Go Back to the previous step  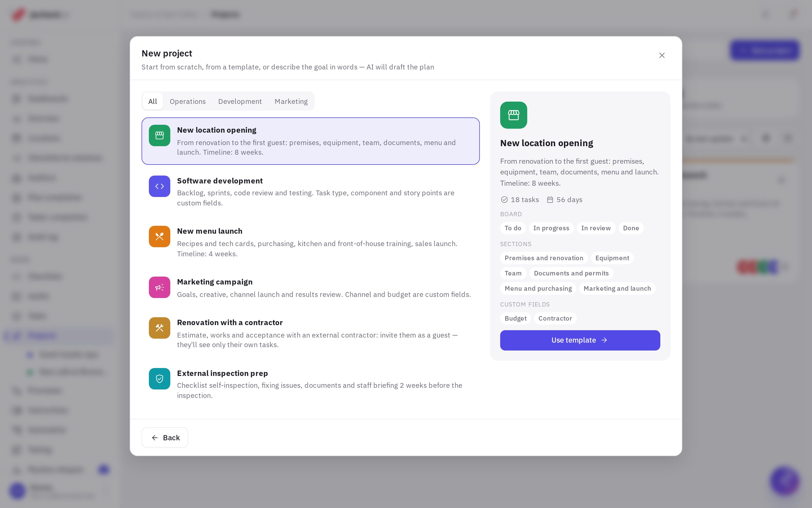coord(165,437)
